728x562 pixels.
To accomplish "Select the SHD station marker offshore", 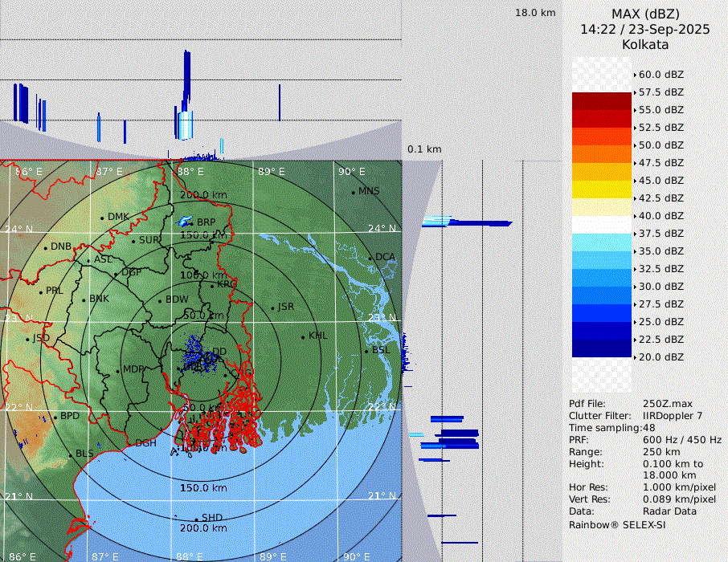I will (196, 519).
